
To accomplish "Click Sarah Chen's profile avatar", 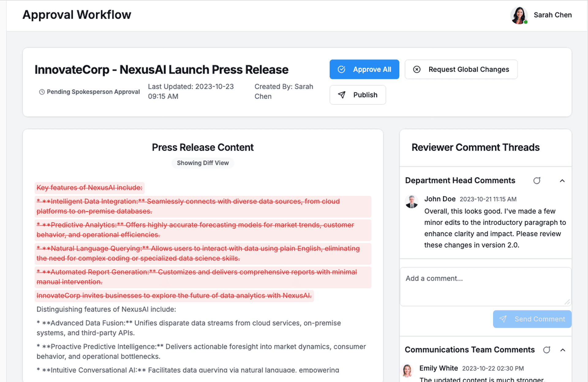I will pyautogui.click(x=519, y=15).
